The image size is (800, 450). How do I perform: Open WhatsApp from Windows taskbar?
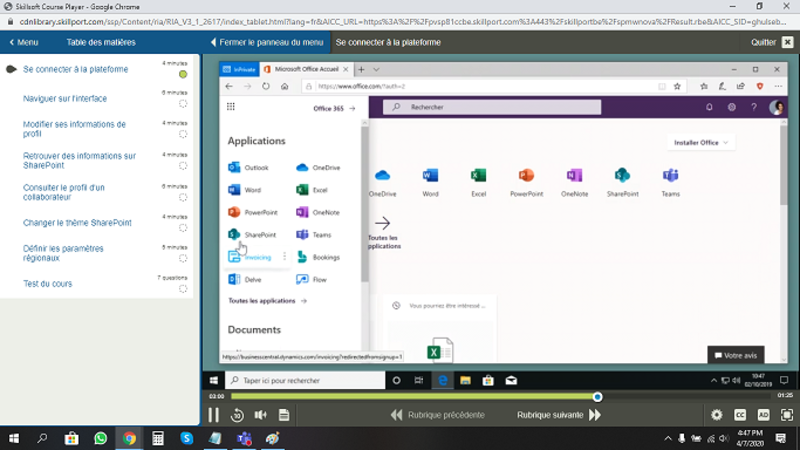[x=101, y=438]
